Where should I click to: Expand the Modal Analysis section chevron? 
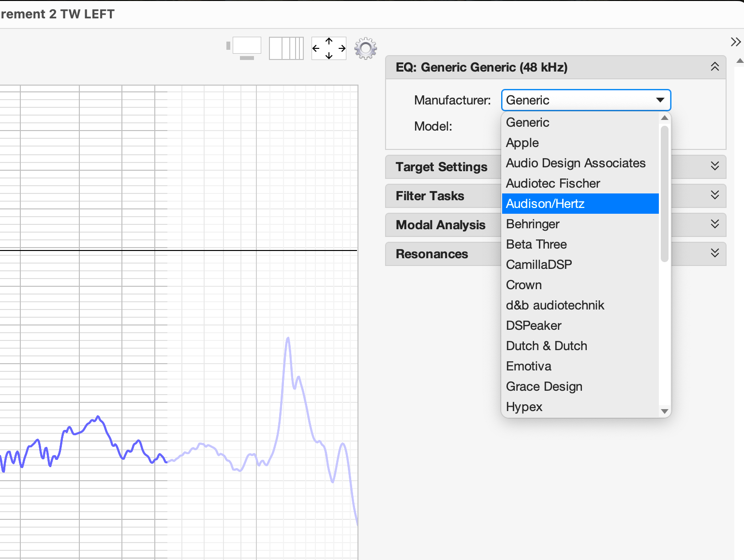click(714, 224)
